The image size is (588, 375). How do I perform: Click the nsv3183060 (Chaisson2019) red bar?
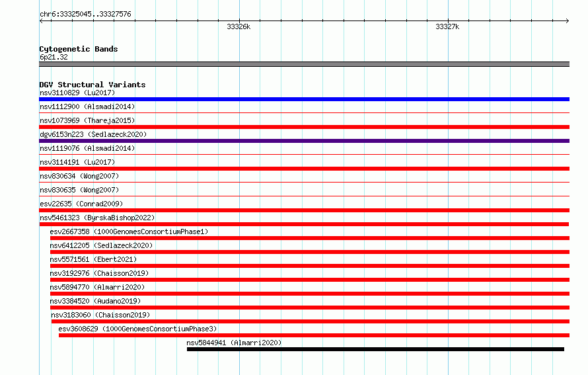pyautogui.click(x=311, y=321)
